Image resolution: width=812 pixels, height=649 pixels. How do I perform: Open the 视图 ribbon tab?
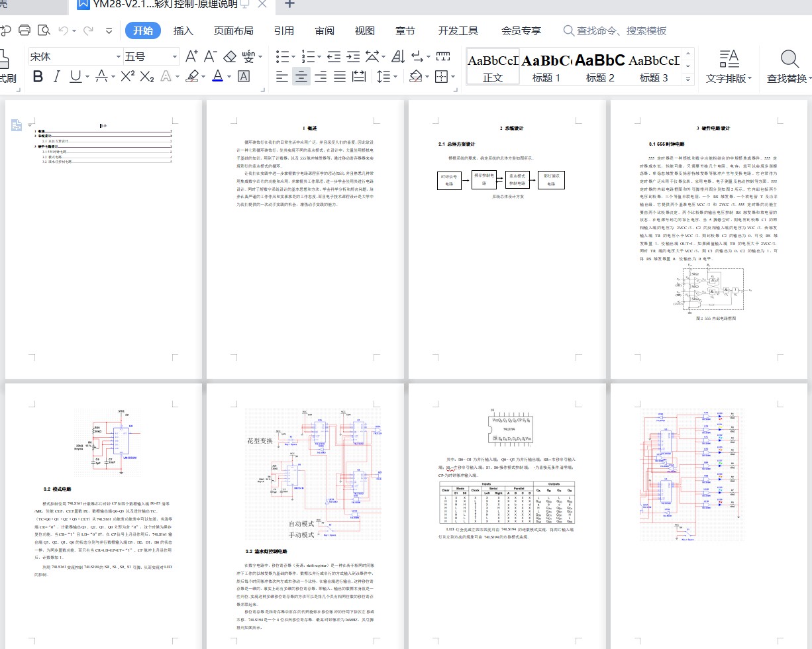click(x=365, y=30)
